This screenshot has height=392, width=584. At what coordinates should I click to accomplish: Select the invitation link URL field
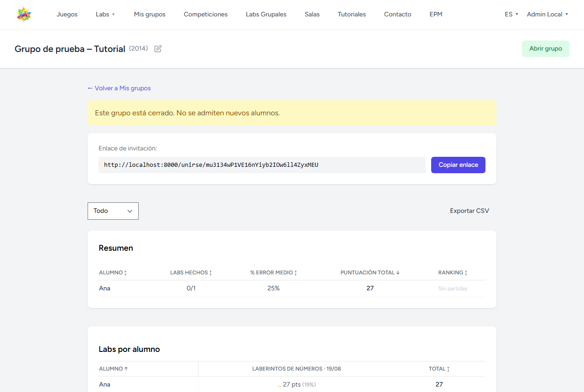(262, 165)
